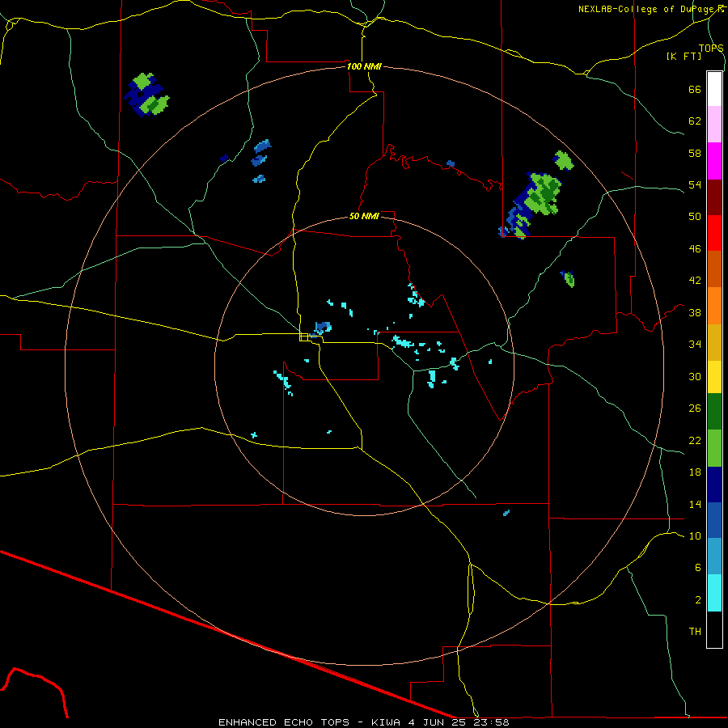Choose the cyan 2–6 legend swatch

(x=714, y=594)
